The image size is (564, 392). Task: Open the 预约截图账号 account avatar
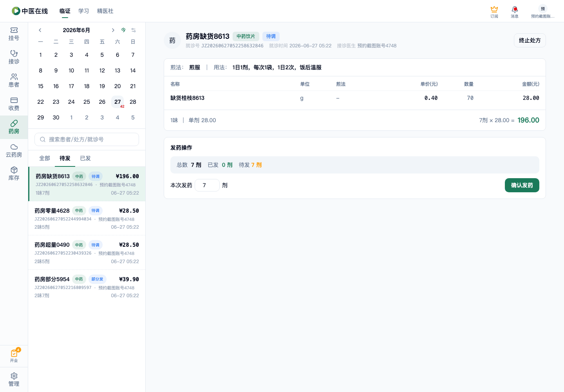542,12
